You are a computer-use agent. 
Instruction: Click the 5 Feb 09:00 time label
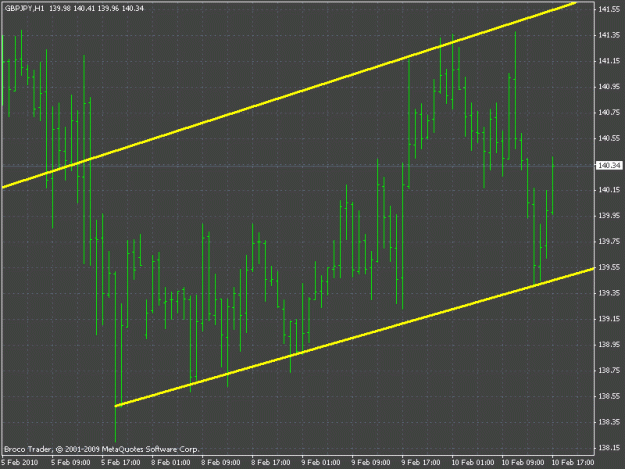point(71,462)
